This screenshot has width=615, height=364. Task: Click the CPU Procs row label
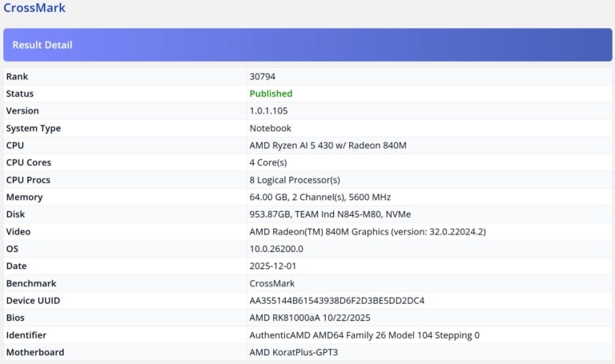click(x=28, y=180)
